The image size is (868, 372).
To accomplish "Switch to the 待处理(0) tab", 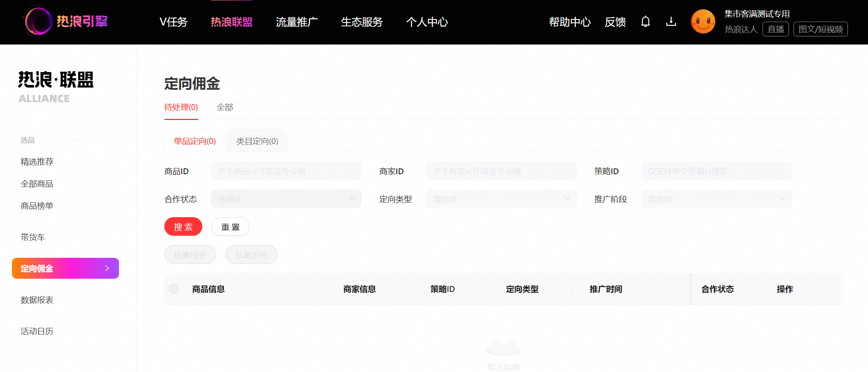I will [x=181, y=107].
